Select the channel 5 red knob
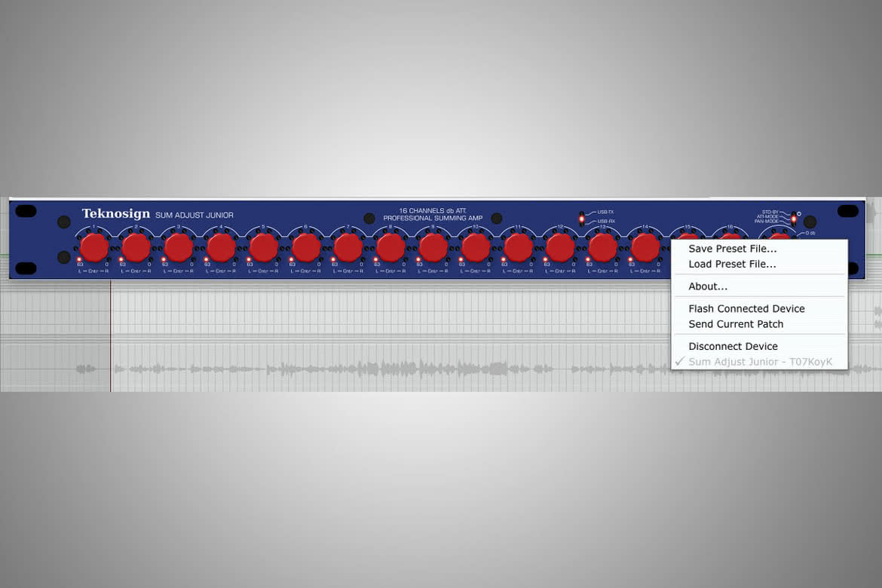The width and height of the screenshot is (882, 588). point(264,247)
